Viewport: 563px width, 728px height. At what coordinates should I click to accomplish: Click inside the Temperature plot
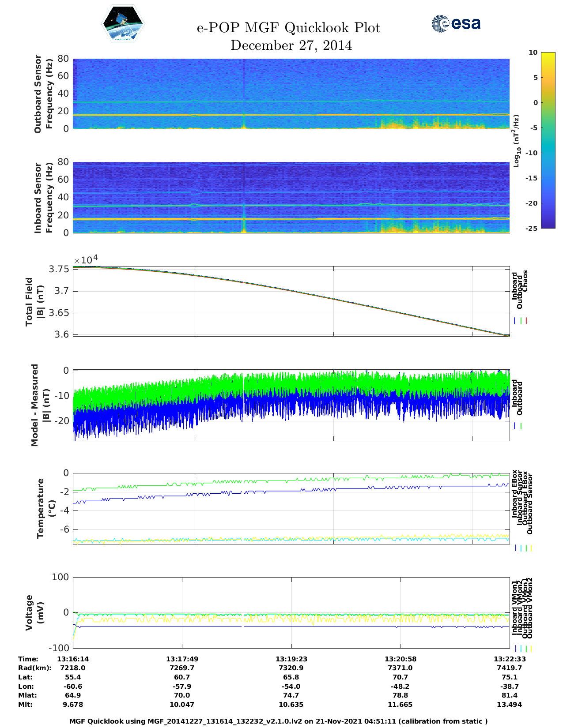pyautogui.click(x=291, y=508)
